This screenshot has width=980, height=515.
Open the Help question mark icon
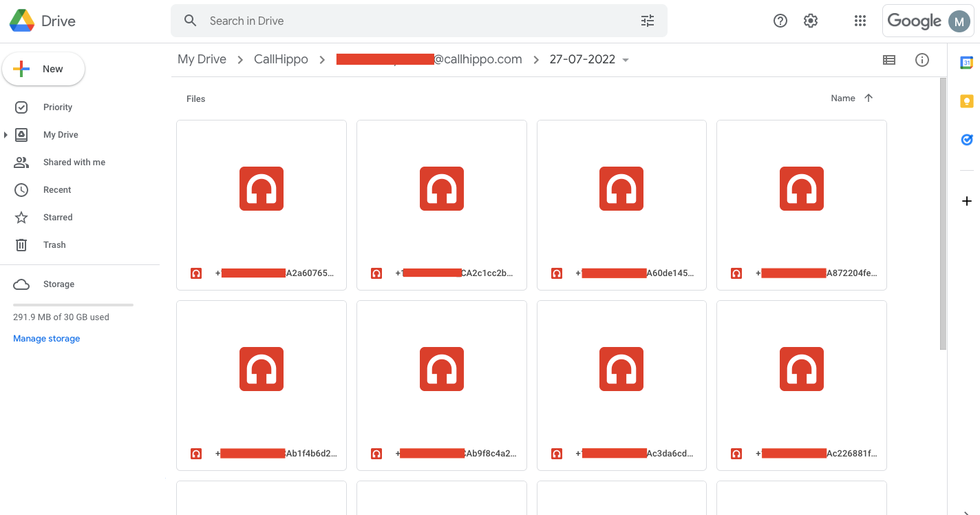[x=780, y=21]
